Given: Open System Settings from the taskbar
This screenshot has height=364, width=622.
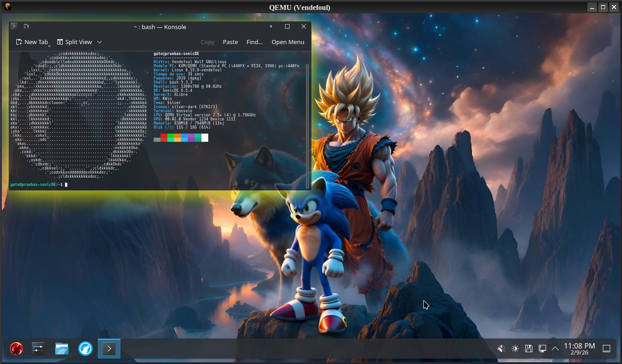Looking at the screenshot, I should click(38, 348).
